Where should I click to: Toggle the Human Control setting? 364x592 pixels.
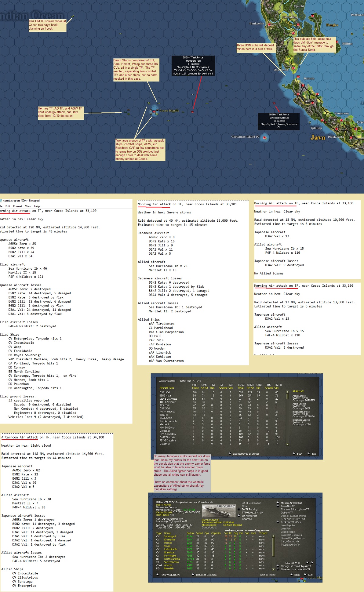pyautogui.click(x=210, y=520)
